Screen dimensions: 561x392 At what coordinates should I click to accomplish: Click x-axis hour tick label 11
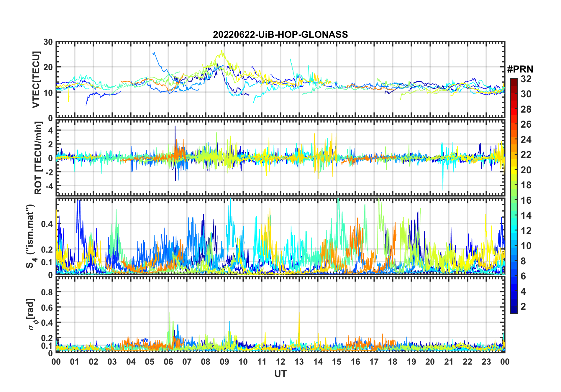tap(262, 362)
